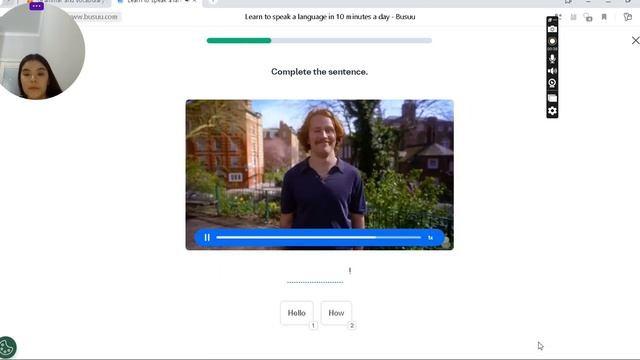Viewport: 640px width, 360px height.
Task: Switch to the Grammar and vocabulary tab
Action: coord(67,2)
